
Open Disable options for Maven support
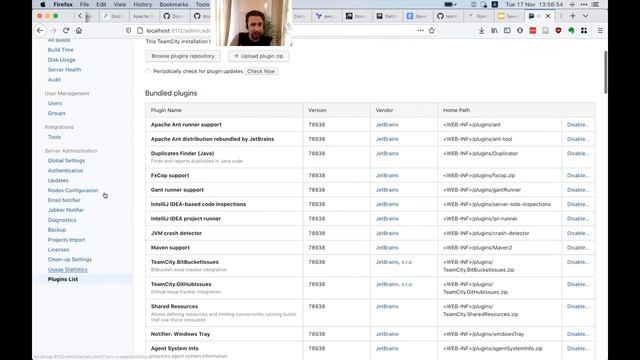(x=578, y=248)
